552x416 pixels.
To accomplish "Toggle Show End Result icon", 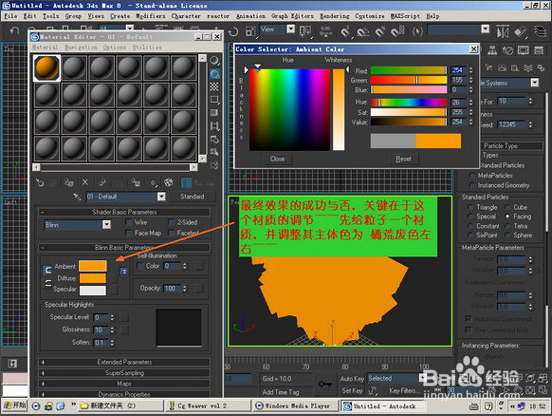I will pos(186,182).
